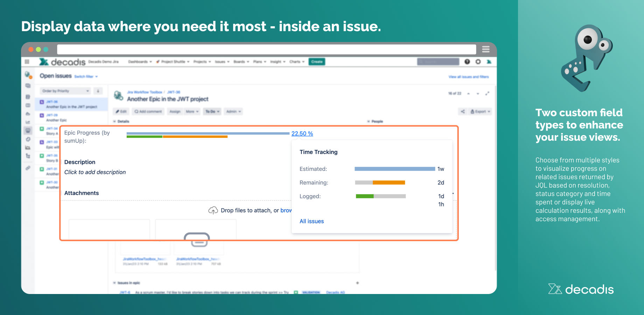This screenshot has height=315, width=644.
Task: Open the Issues menu in top navigation
Action: [x=222, y=62]
